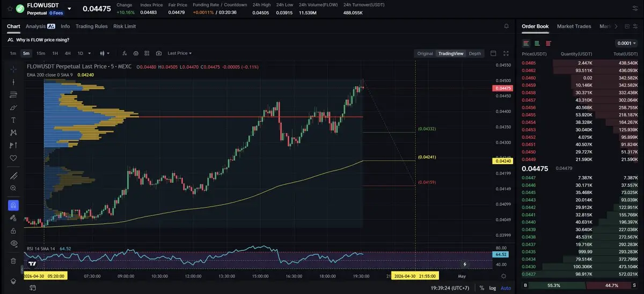The height and width of the screenshot is (294, 644).
Task: Switch chart to Original view
Action: (425, 53)
